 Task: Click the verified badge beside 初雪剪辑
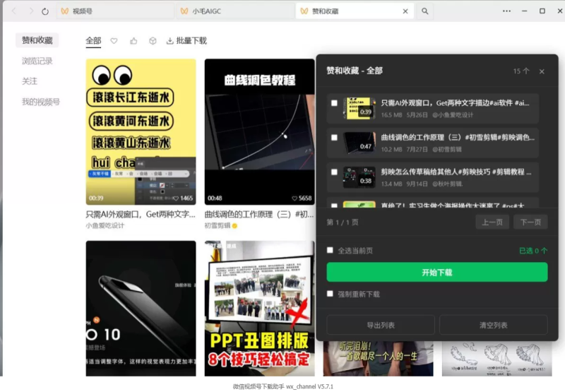(x=234, y=226)
